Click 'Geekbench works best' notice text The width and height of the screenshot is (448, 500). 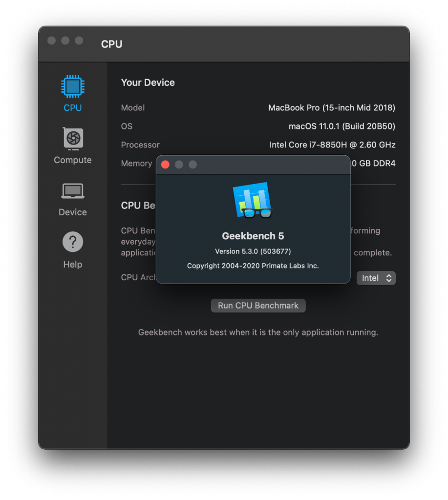[258, 332]
